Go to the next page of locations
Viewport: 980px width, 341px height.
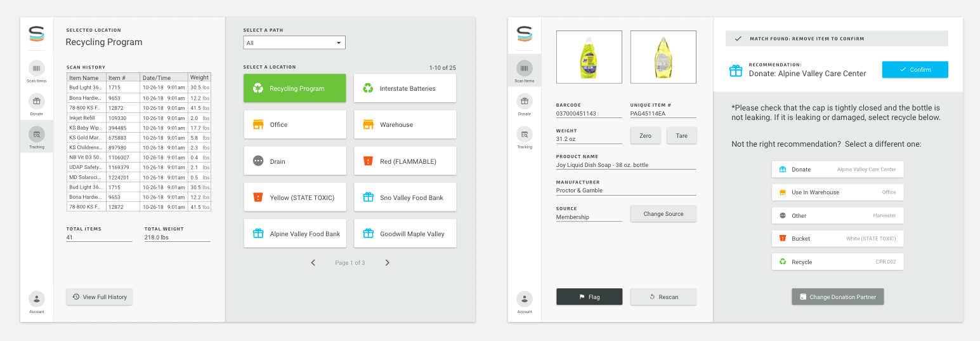(388, 262)
